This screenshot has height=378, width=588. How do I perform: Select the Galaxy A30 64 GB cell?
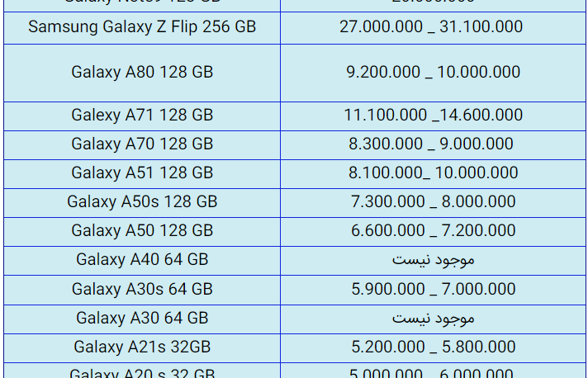tap(142, 318)
